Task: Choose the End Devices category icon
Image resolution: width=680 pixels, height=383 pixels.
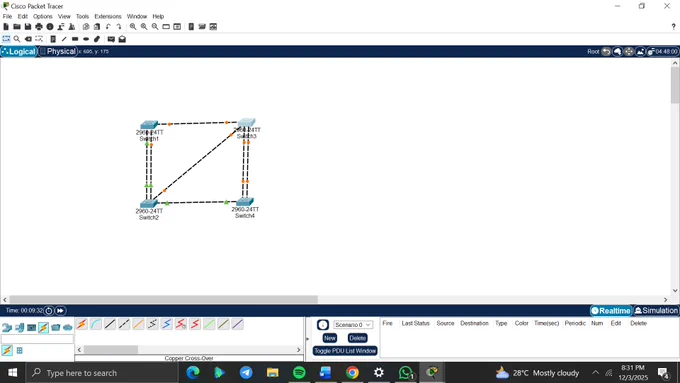Action: 19,327
